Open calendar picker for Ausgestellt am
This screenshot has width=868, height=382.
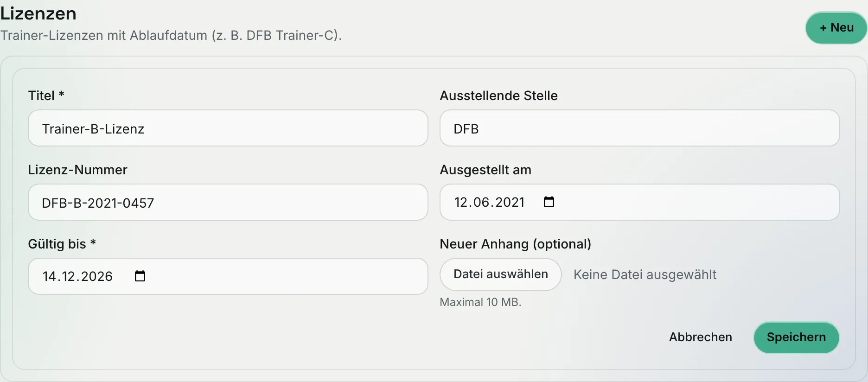pyautogui.click(x=549, y=202)
